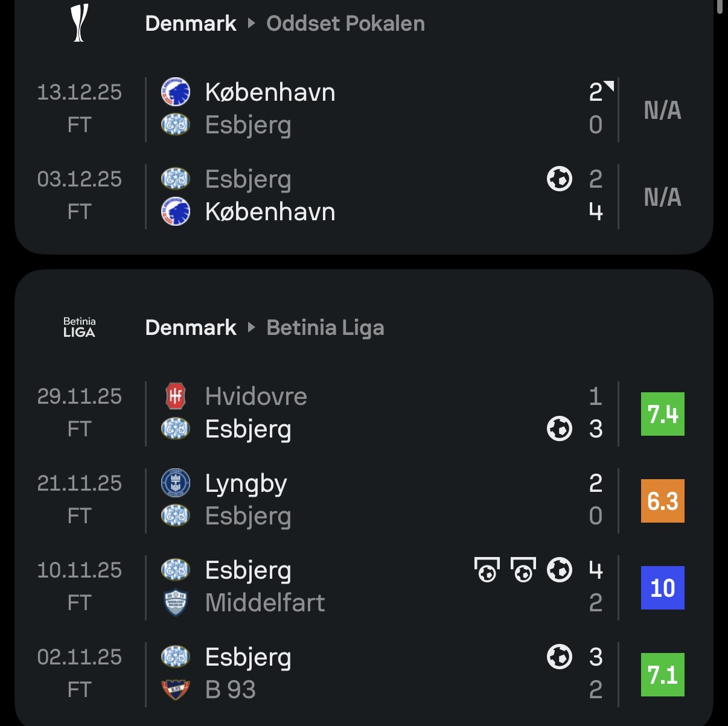Click Esbjerg crest in 02.11.25 match
This screenshot has width=728, height=726.
176,657
